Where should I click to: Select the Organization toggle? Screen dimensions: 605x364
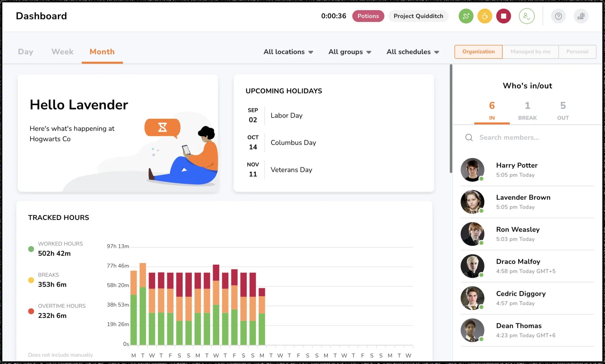point(478,52)
